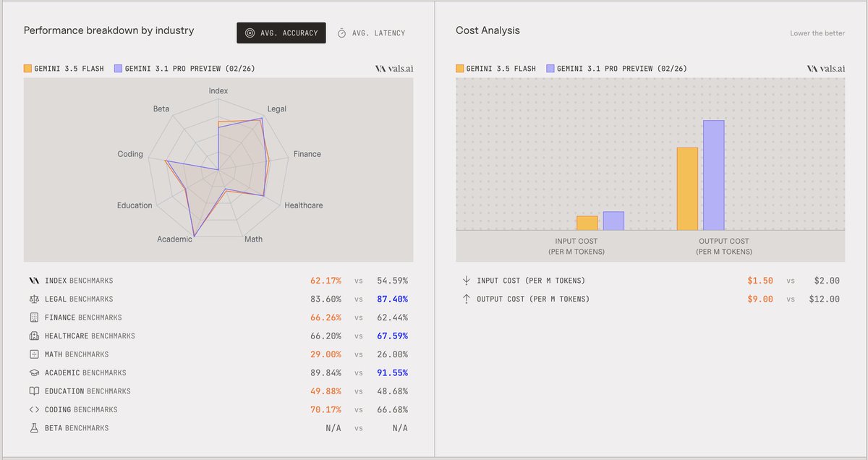Click the orange Gemini 3.5 Flash legend swatch in Performance breakdown

coord(28,69)
